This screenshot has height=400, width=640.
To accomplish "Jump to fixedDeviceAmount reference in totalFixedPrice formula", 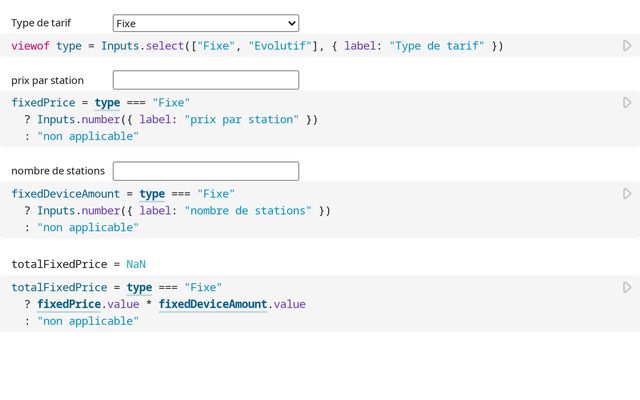I will pyautogui.click(x=212, y=304).
